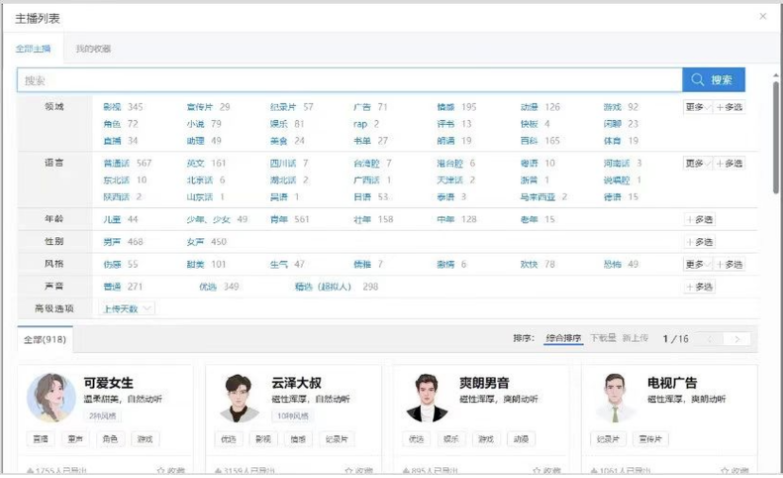Image resolution: width=783 pixels, height=478 pixels.
Task: Filter language 英文 161
Action: click(206, 163)
